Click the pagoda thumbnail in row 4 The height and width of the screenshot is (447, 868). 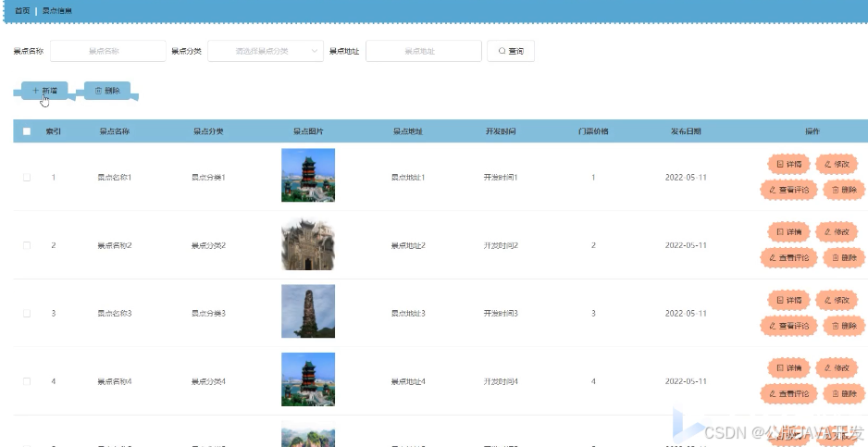pos(308,379)
